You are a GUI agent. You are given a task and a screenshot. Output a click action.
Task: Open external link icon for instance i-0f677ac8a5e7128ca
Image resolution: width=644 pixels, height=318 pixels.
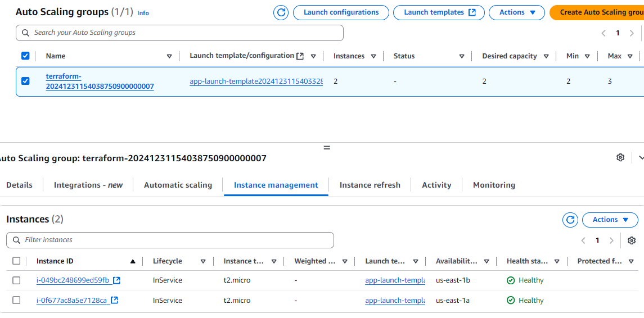coord(114,301)
